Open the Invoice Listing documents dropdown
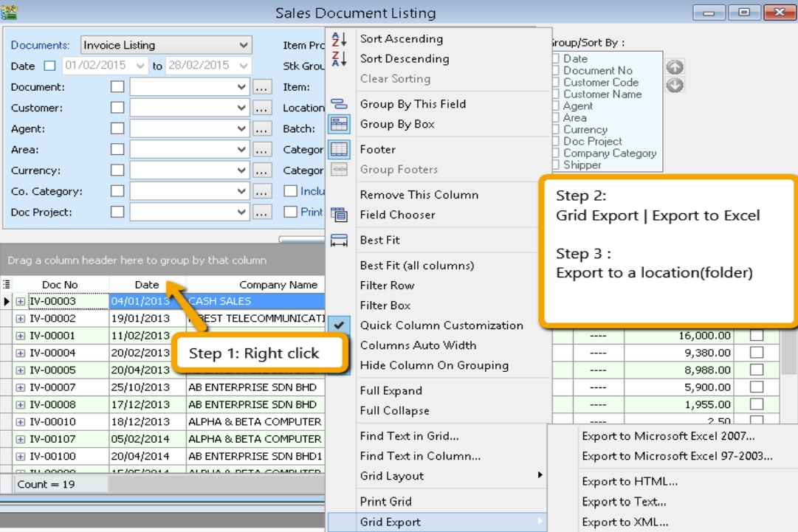This screenshot has height=532, width=798. click(x=244, y=45)
